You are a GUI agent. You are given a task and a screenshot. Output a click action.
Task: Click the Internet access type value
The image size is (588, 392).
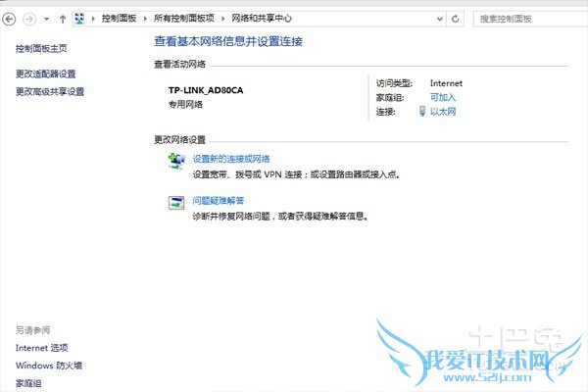coord(446,83)
